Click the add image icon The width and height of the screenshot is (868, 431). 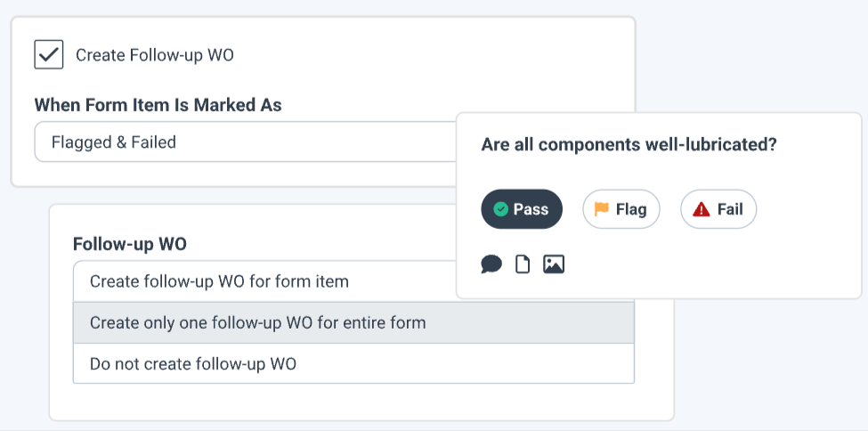[554, 264]
